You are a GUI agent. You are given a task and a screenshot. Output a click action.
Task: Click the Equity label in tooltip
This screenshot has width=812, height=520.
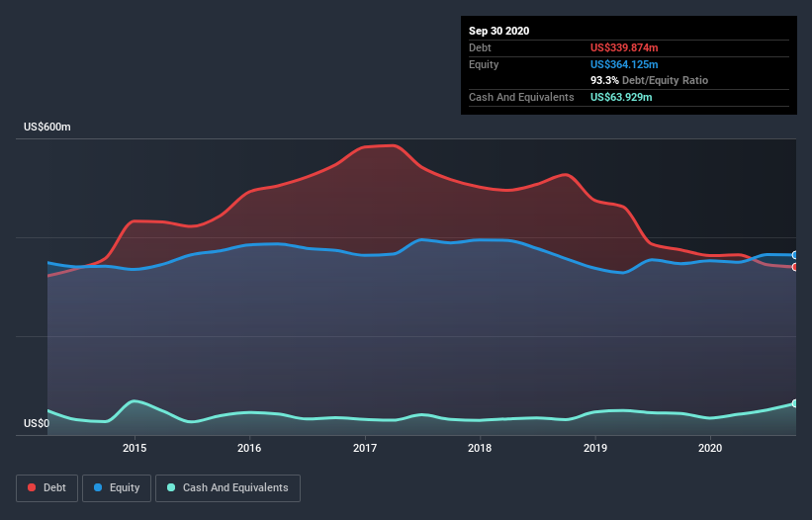(x=484, y=64)
